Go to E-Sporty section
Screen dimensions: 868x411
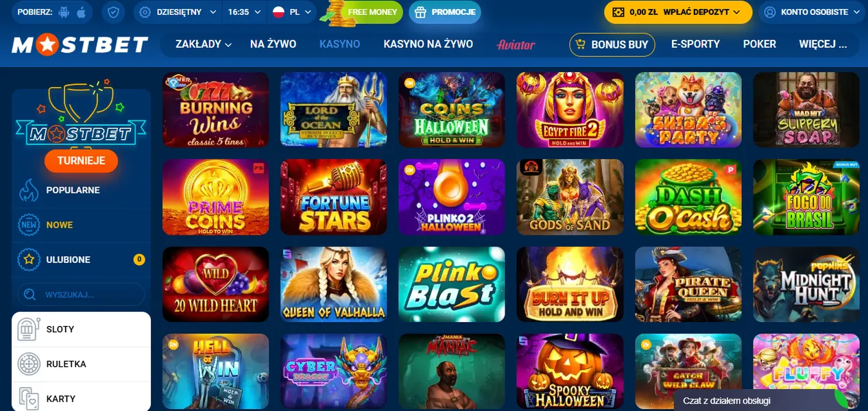(695, 45)
